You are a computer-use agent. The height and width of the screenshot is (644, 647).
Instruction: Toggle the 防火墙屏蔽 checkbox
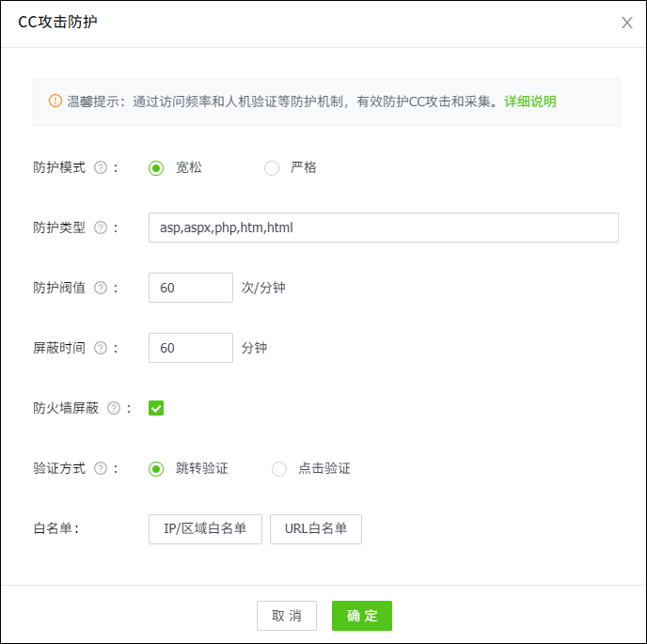pos(156,408)
